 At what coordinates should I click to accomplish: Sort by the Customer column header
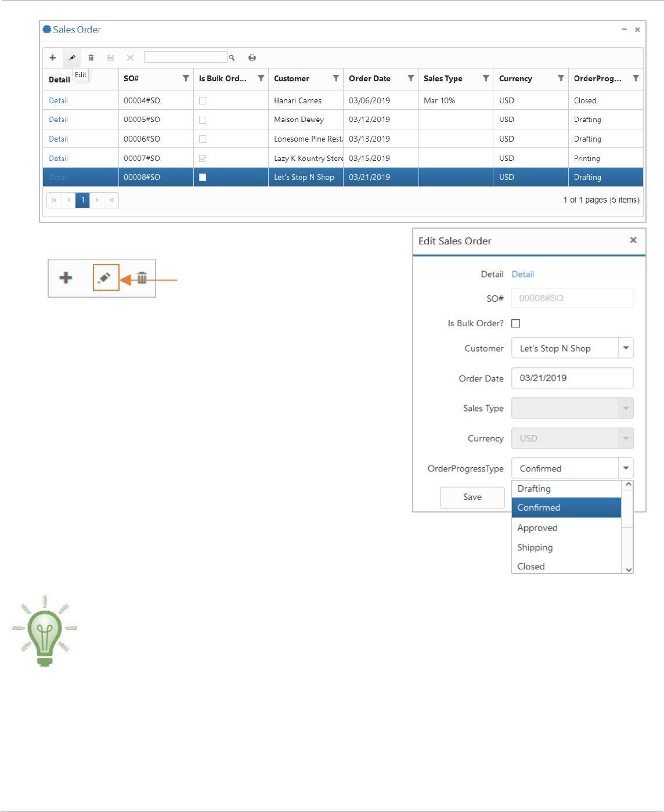pyautogui.click(x=291, y=78)
